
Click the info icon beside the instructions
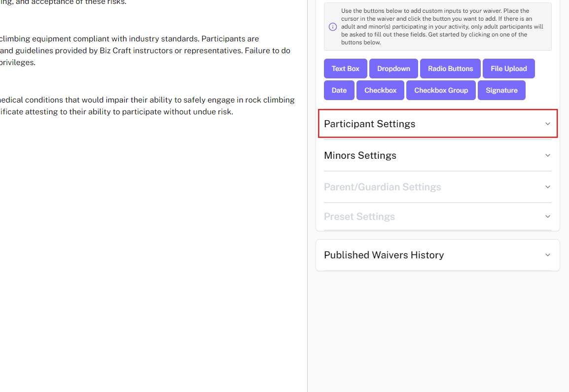point(333,27)
